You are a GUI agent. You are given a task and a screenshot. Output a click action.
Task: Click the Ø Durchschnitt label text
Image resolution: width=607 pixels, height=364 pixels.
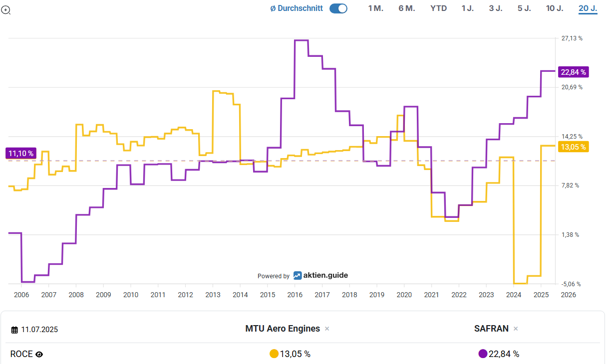coord(297,8)
